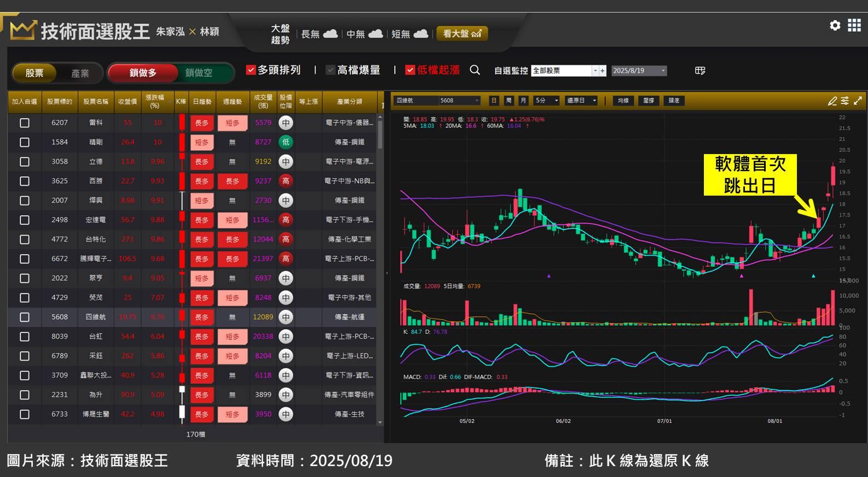This screenshot has width=868, height=477.
Task: Expand the 還原日 chart type dropdown
Action: coord(594,101)
